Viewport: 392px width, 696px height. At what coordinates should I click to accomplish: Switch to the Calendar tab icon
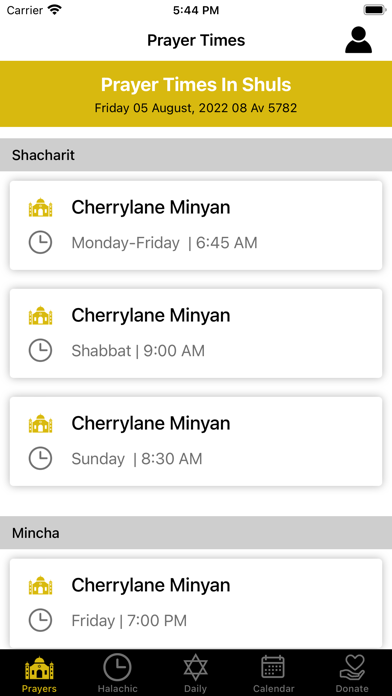tap(273, 667)
